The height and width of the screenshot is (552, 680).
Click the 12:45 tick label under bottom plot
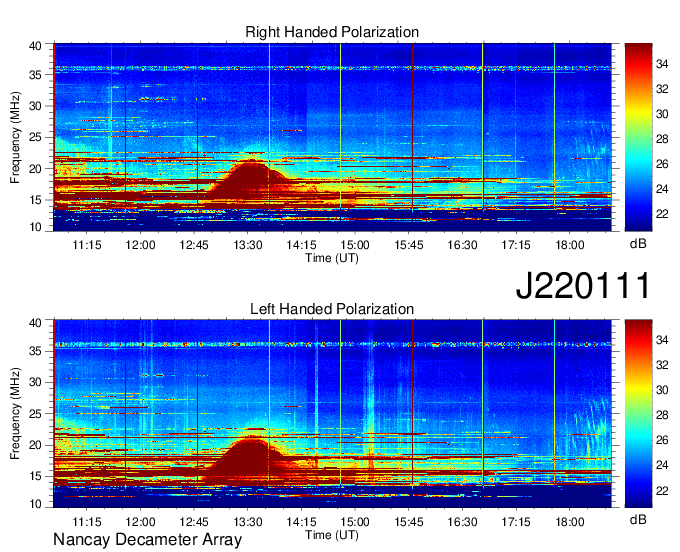tap(194, 522)
